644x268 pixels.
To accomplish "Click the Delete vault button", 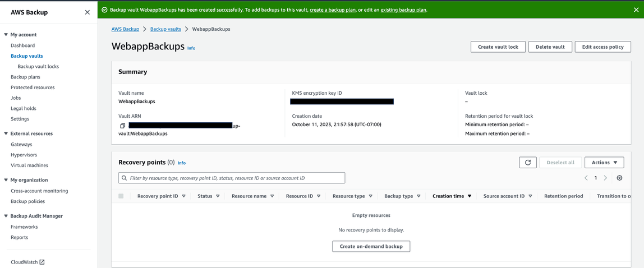I will 550,47.
